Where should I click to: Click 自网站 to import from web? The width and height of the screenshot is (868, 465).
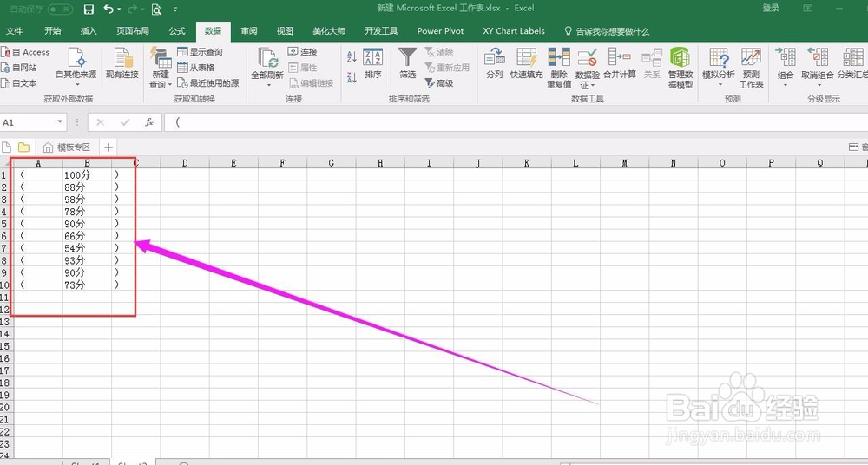click(x=20, y=68)
